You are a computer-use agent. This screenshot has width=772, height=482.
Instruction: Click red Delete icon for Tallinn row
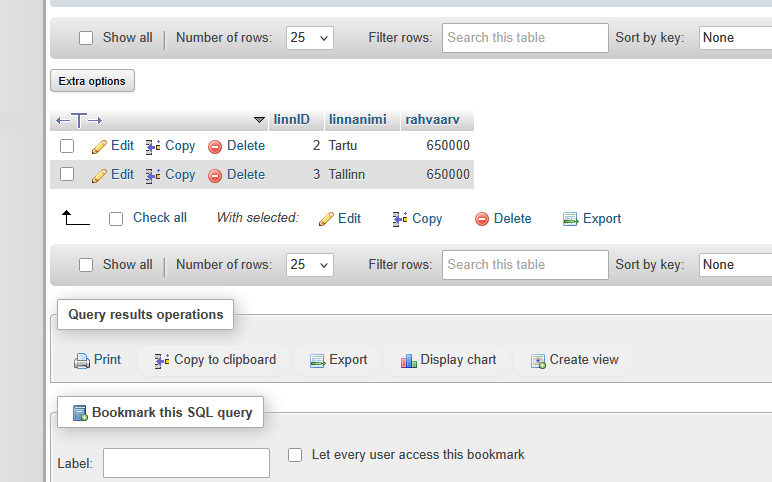215,175
